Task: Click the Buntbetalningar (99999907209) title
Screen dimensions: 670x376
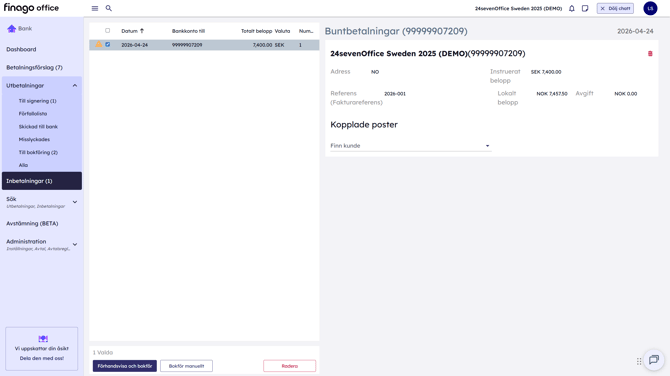Action: [396, 31]
